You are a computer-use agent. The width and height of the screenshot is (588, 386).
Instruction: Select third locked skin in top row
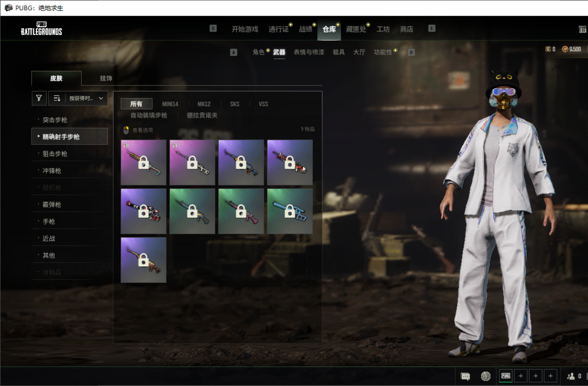point(241,162)
